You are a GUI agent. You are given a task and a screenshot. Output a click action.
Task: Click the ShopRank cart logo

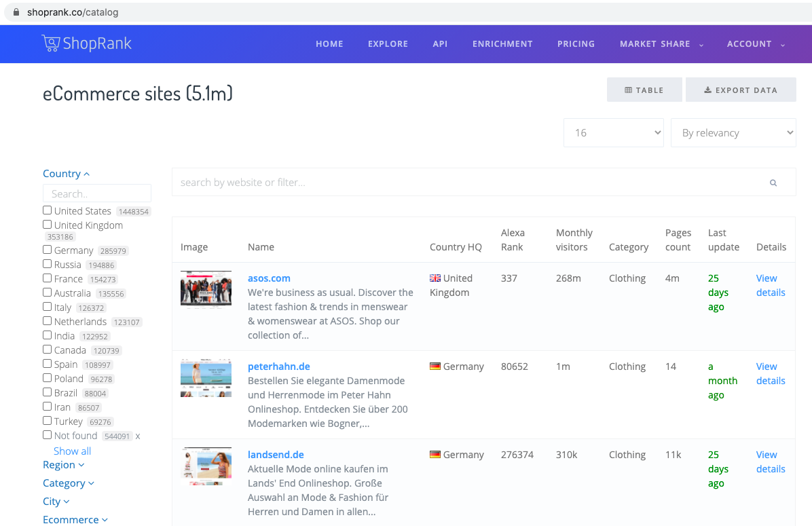tap(86, 43)
